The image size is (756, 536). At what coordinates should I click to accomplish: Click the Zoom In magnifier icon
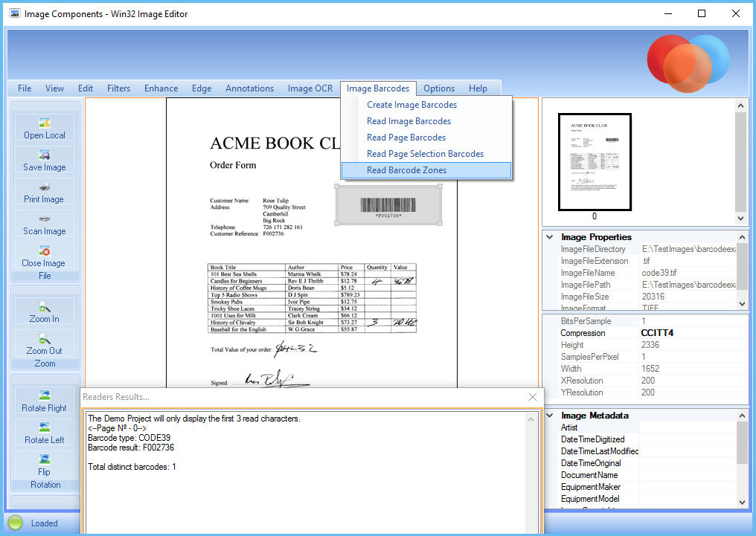point(45,306)
